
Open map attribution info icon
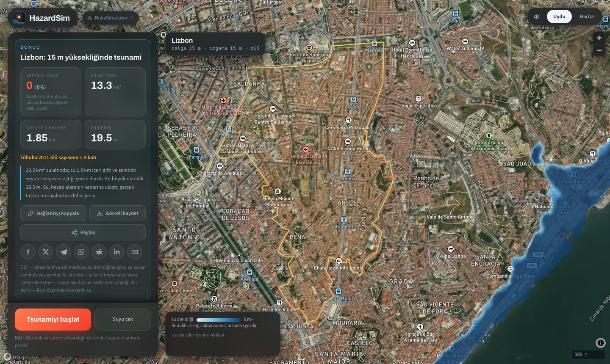[600, 343]
